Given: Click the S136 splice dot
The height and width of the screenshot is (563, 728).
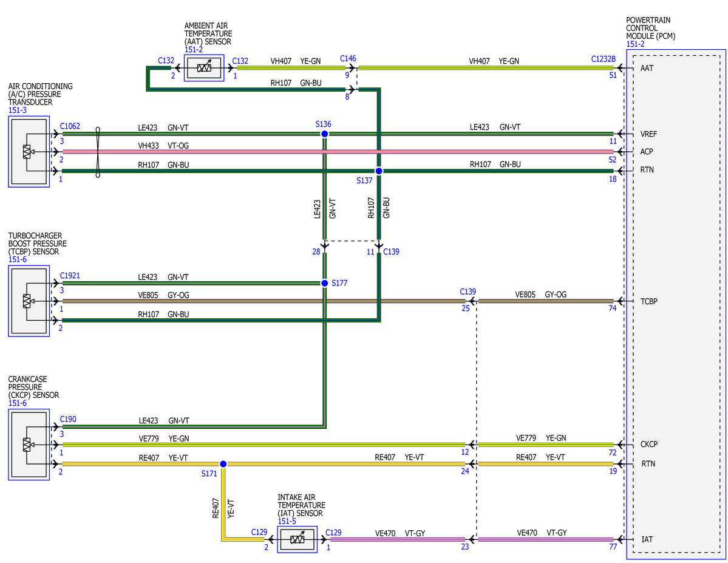Looking at the screenshot, I should click(x=325, y=134).
